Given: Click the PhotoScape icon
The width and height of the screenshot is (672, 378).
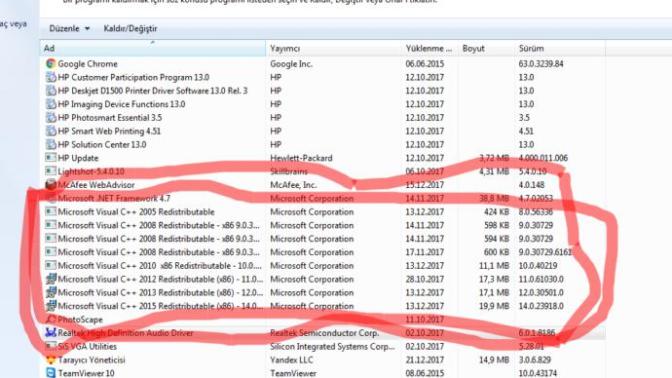Looking at the screenshot, I should (51, 319).
